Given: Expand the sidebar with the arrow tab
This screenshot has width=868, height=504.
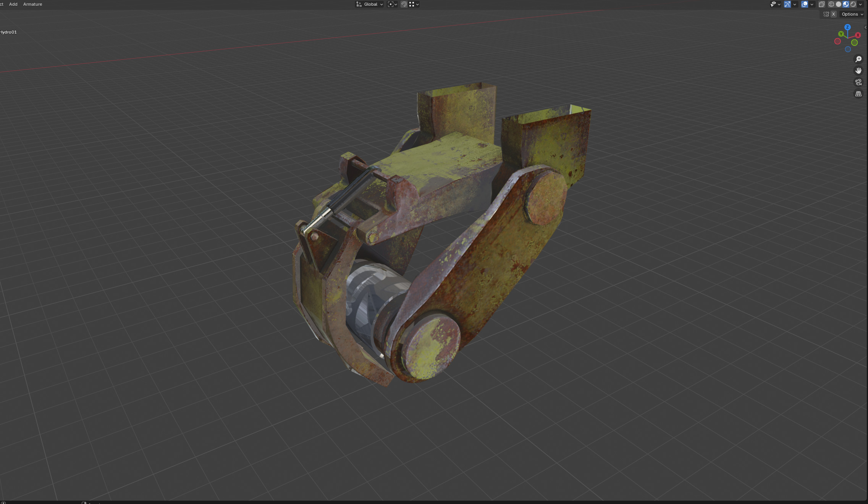Looking at the screenshot, I should 866,27.
